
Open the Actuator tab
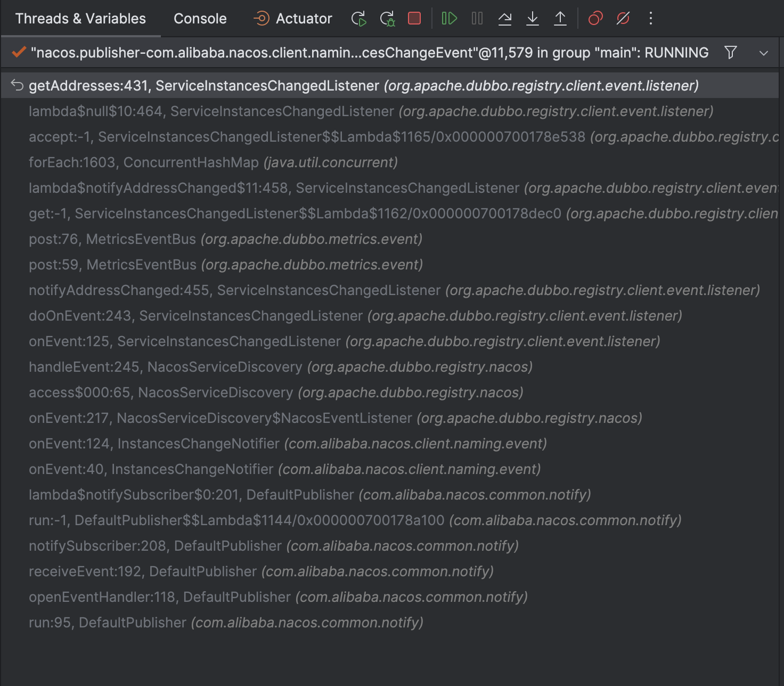(292, 19)
